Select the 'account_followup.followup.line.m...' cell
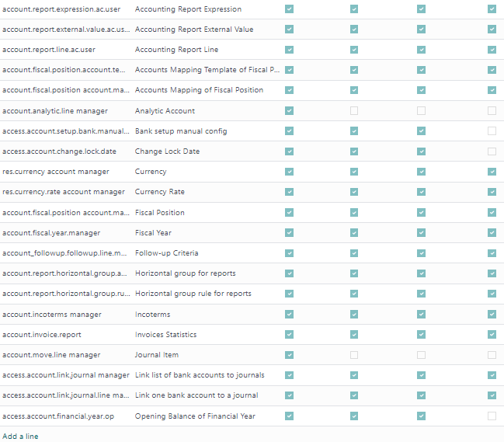504x442 pixels. (x=66, y=253)
